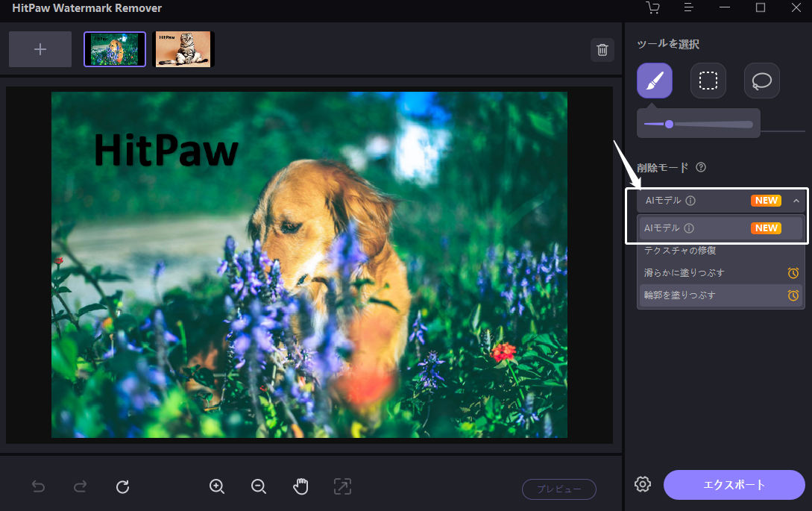Zoom in on the image
Image resolution: width=812 pixels, height=511 pixels.
(x=217, y=486)
